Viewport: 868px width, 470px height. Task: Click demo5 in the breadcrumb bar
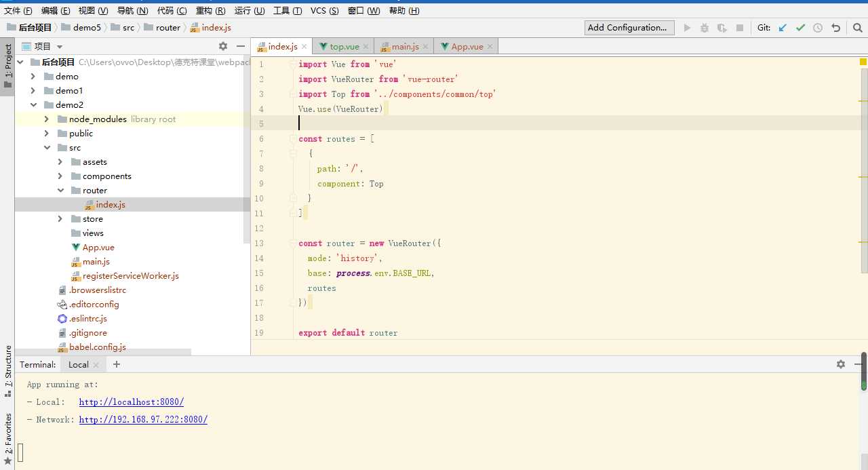(81, 28)
